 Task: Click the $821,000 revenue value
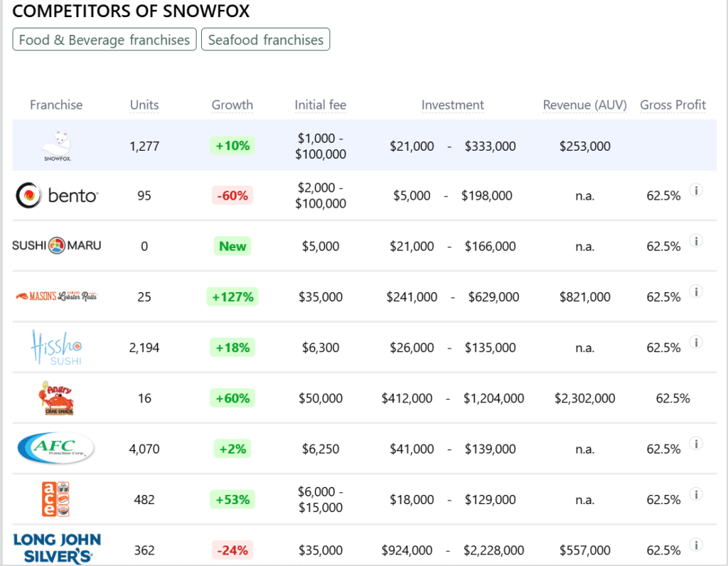tap(585, 297)
